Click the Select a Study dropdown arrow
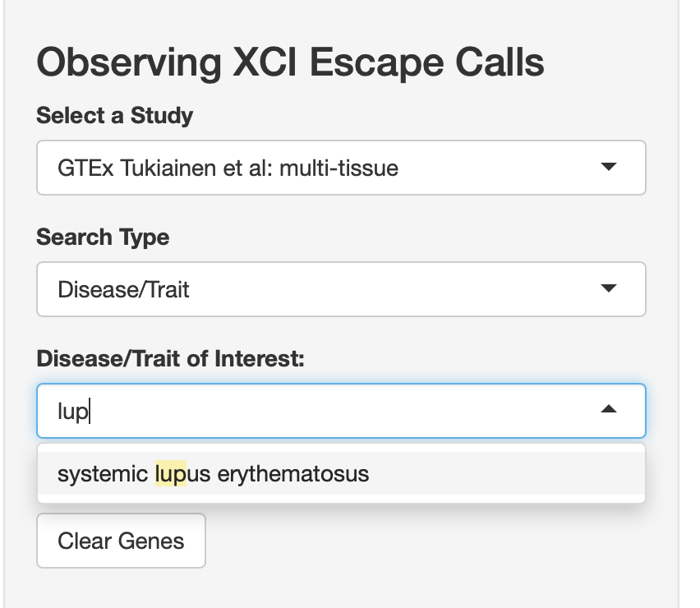 pos(608,168)
